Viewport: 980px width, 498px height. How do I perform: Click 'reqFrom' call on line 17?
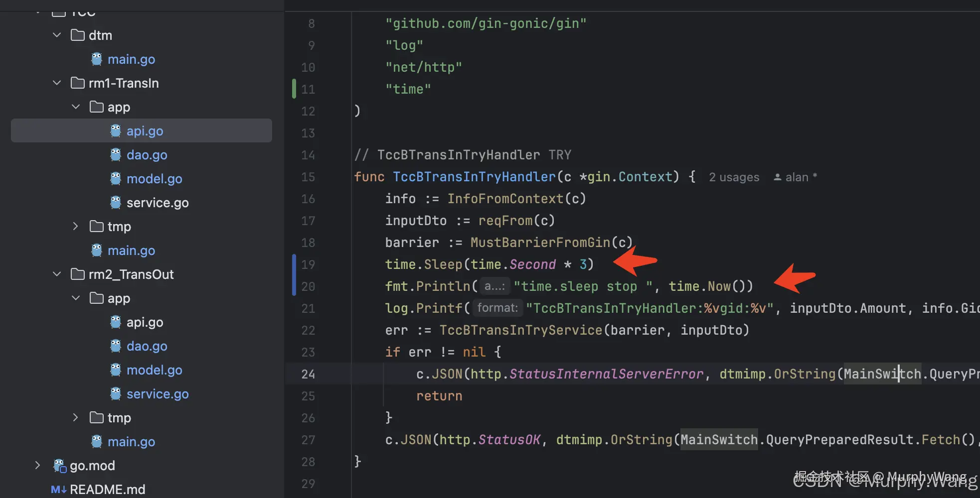[x=505, y=221]
